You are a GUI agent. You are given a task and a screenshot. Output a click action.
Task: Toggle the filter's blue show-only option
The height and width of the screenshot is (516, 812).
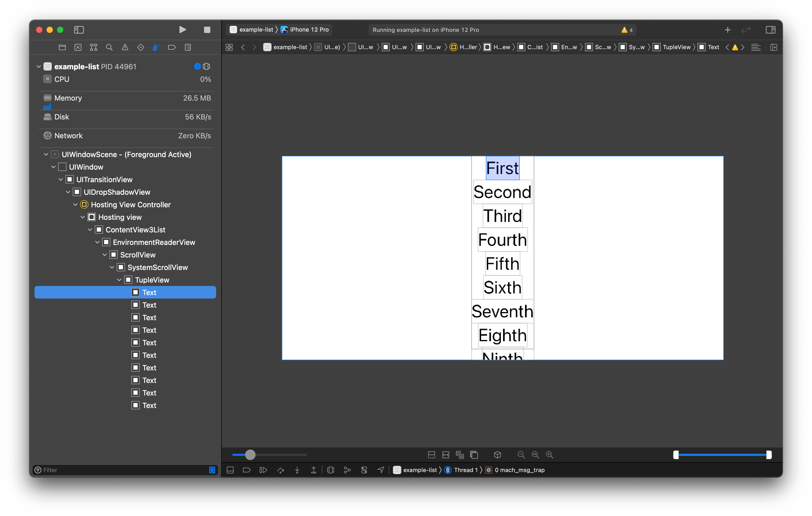click(x=212, y=470)
